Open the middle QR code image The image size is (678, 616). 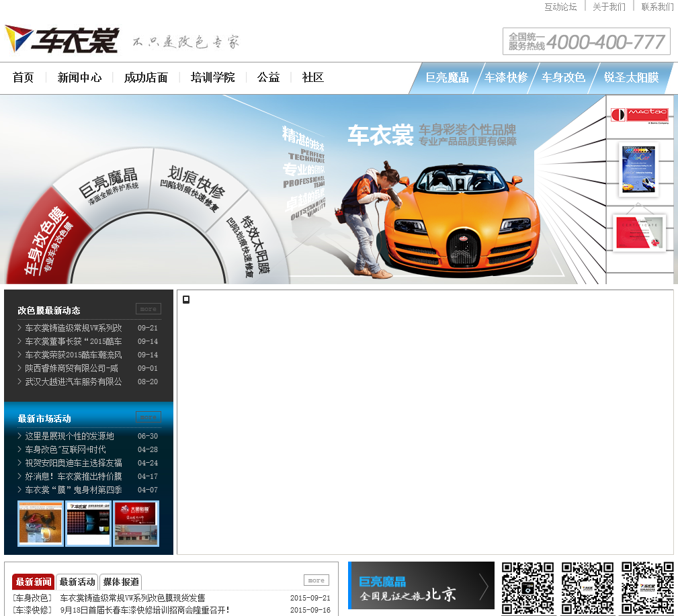[587, 588]
